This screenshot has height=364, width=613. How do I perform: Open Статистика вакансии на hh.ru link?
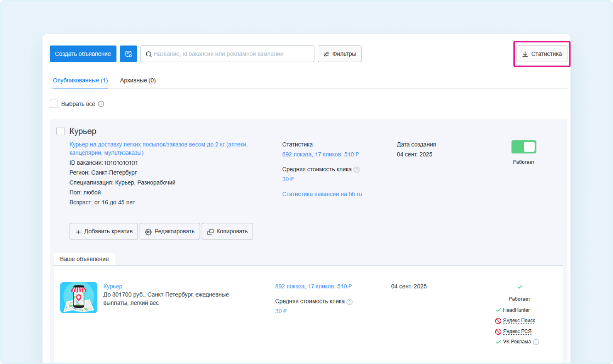click(322, 194)
